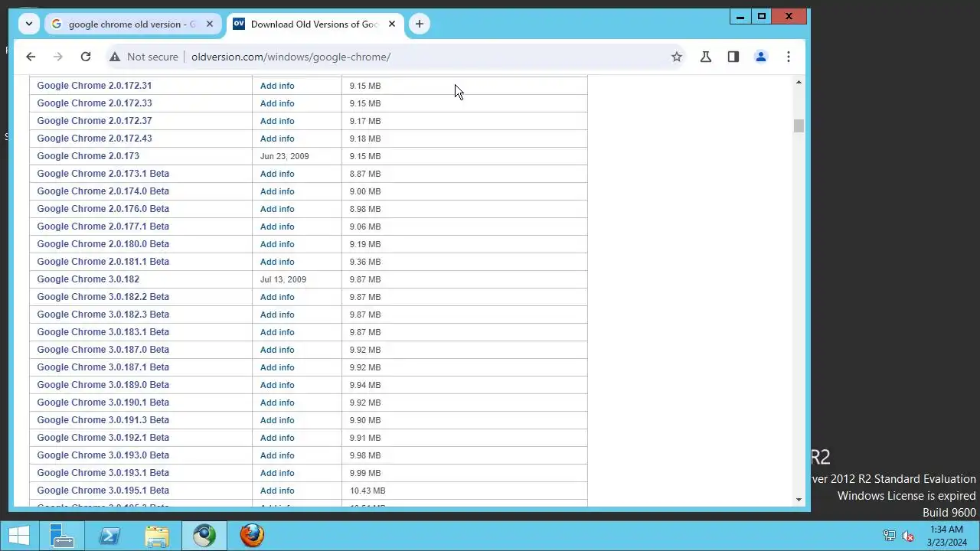Open Google Chrome 3.0.189.0 Beta link
The image size is (980, 551).
103,385
